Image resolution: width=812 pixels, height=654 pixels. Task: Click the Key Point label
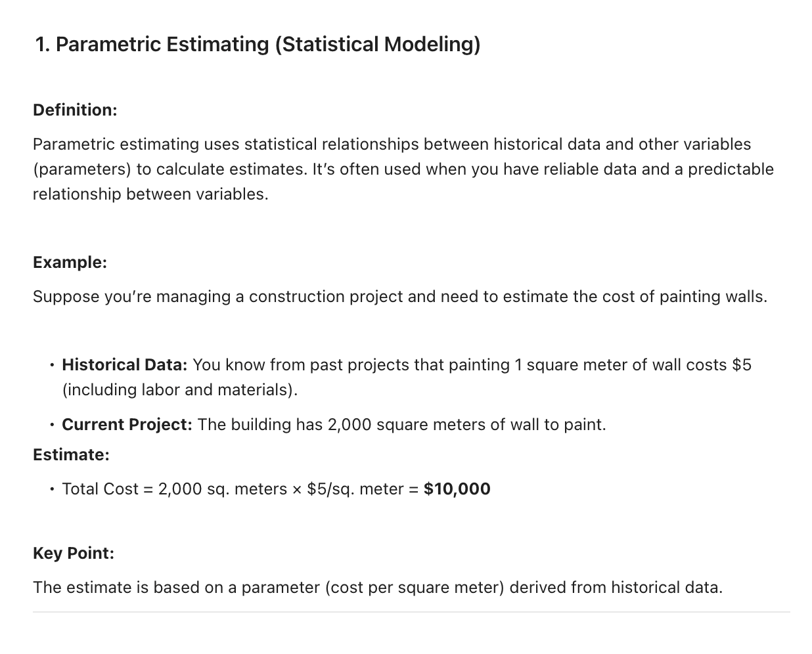74,553
